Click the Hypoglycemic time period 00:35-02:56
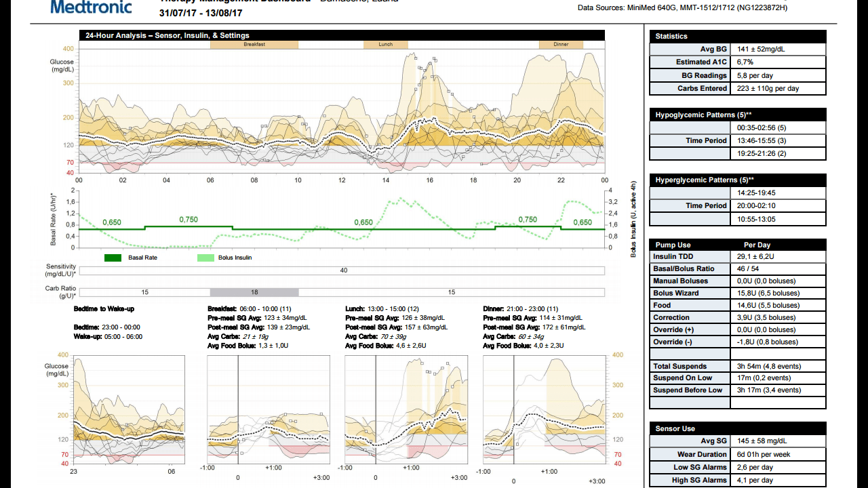This screenshot has height=488, width=868. tap(778, 127)
